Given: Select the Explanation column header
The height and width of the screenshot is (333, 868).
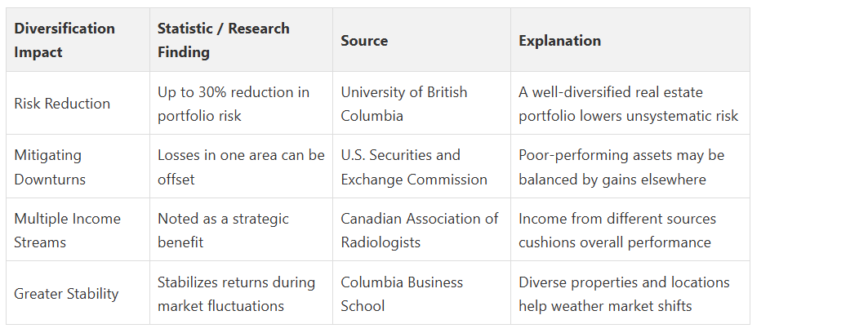Looking at the screenshot, I should click(630, 40).
